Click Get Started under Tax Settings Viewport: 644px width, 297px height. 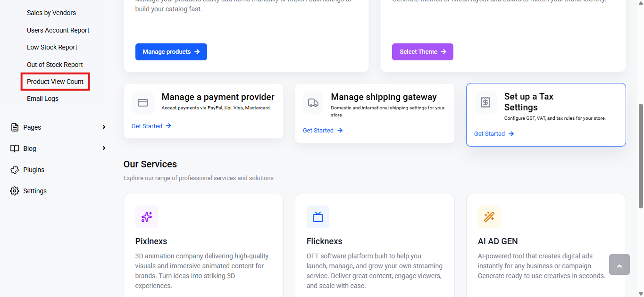tap(494, 134)
